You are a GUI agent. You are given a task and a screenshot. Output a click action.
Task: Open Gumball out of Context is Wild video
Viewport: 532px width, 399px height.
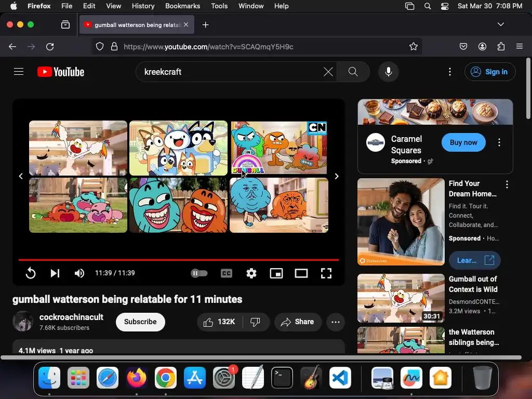click(x=473, y=284)
